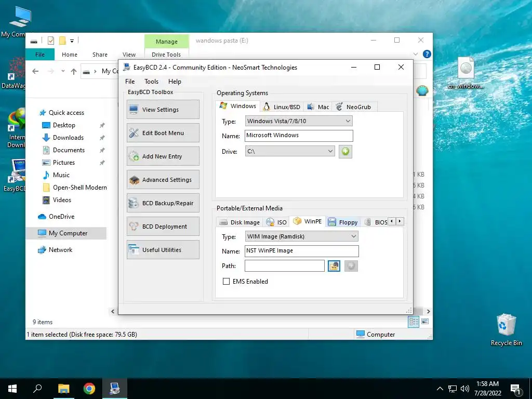Open Documents in Explorer sidebar
The image size is (532, 399).
click(x=69, y=150)
